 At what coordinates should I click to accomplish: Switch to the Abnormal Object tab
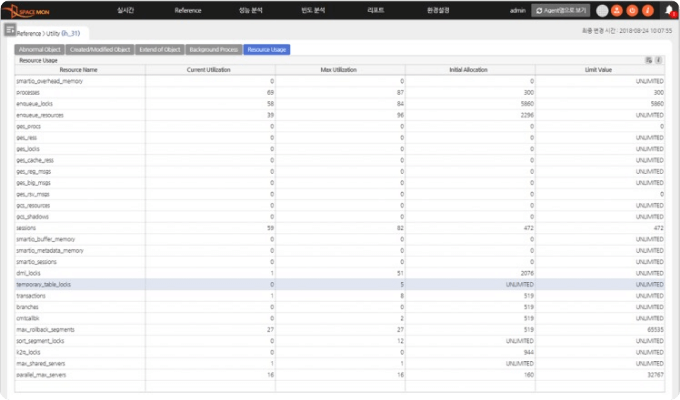[x=40, y=48]
